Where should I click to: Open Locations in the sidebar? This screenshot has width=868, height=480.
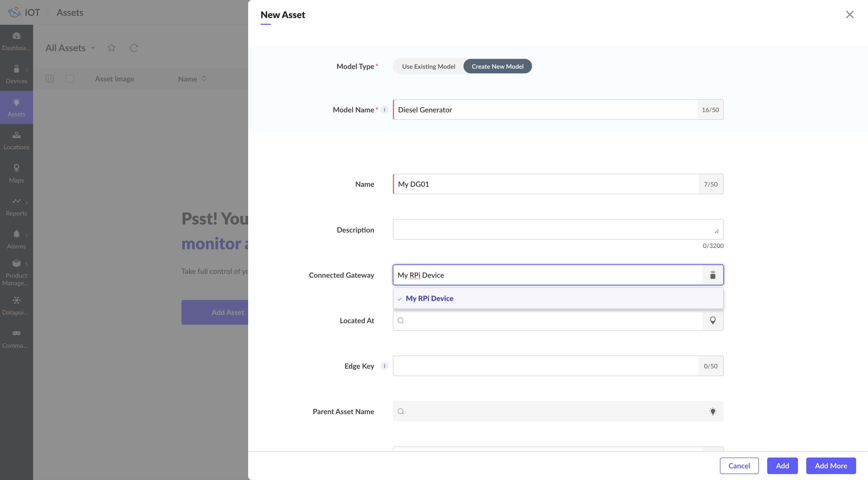[16, 140]
